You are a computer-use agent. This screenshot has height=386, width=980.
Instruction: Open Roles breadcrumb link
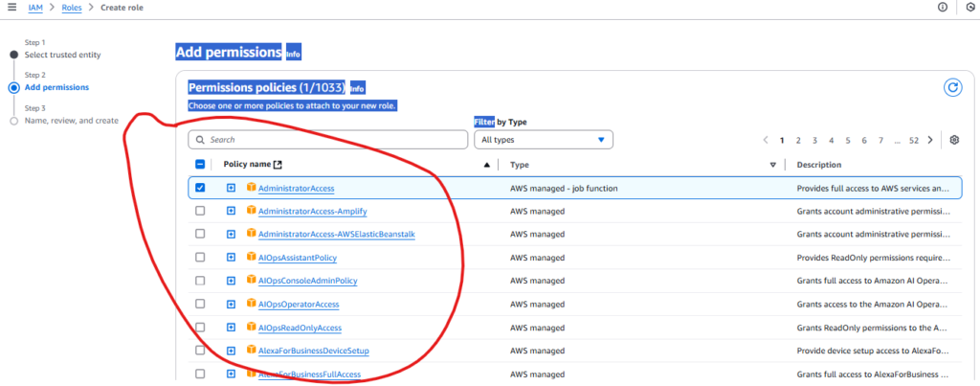(x=72, y=8)
